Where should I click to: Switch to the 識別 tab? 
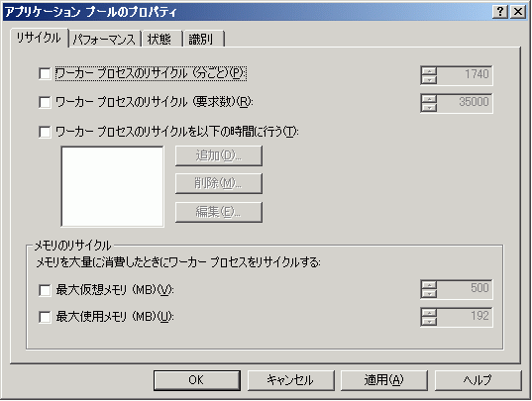pyautogui.click(x=203, y=39)
